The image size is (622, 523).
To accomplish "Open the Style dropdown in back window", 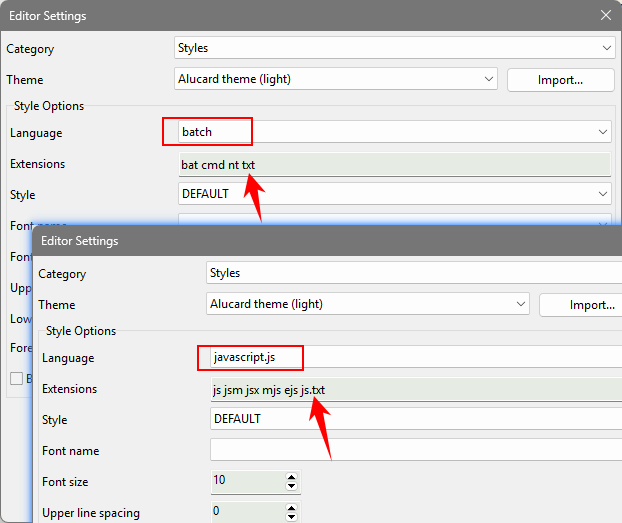I will coord(394,194).
